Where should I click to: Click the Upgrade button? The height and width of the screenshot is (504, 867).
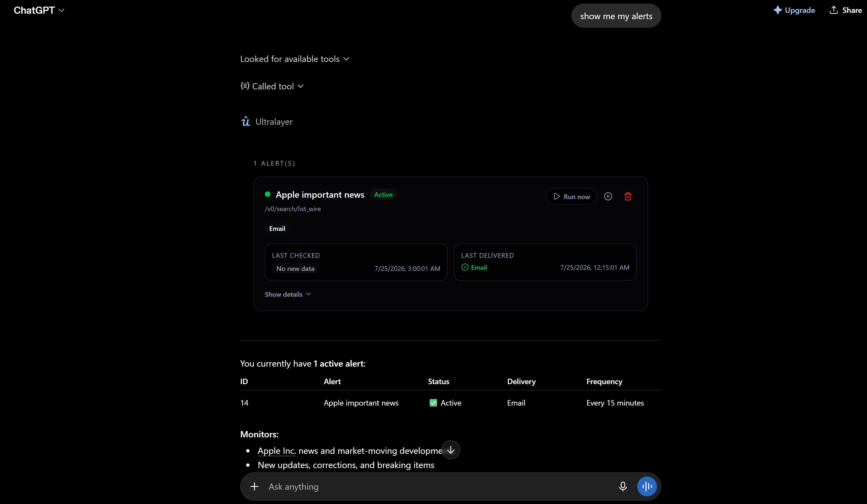point(794,10)
